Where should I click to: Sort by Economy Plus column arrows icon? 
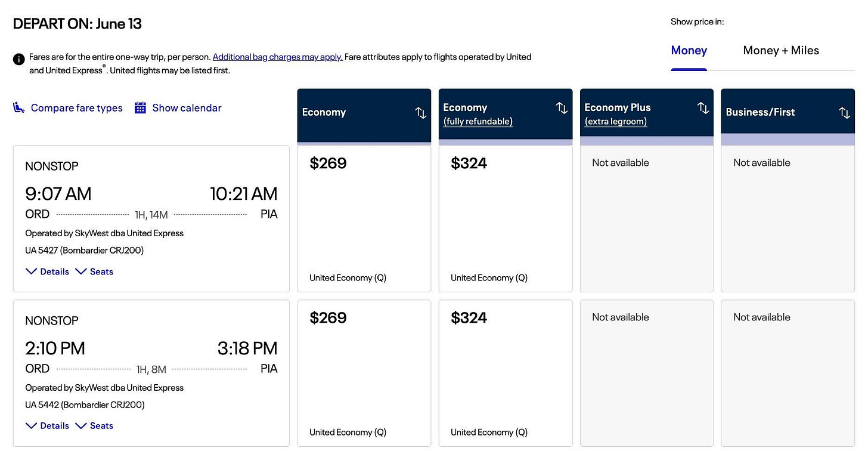point(703,108)
